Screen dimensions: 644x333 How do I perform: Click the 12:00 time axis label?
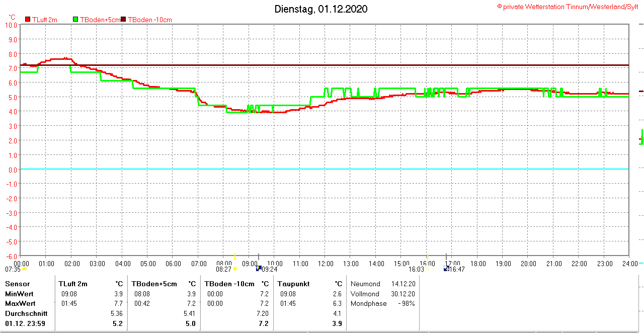tap(326, 264)
